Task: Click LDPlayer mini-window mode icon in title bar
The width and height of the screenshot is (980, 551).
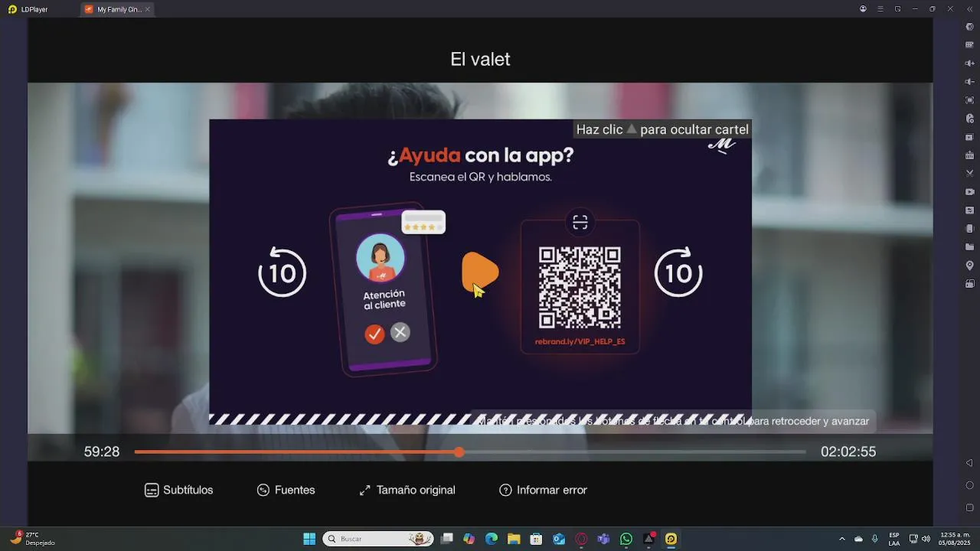Action: pos(898,9)
